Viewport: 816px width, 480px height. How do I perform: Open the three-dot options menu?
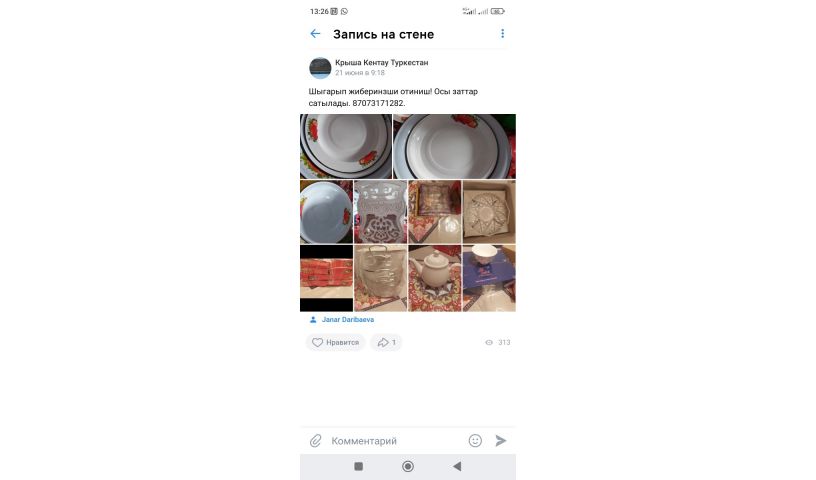click(502, 34)
